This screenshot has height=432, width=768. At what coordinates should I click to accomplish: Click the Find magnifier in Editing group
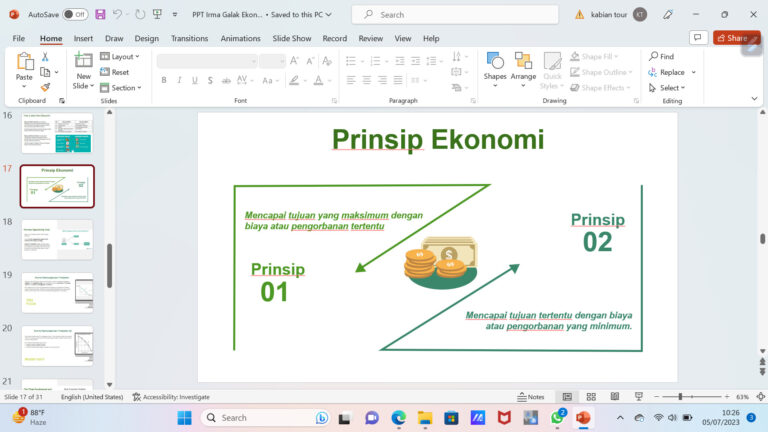click(661, 57)
